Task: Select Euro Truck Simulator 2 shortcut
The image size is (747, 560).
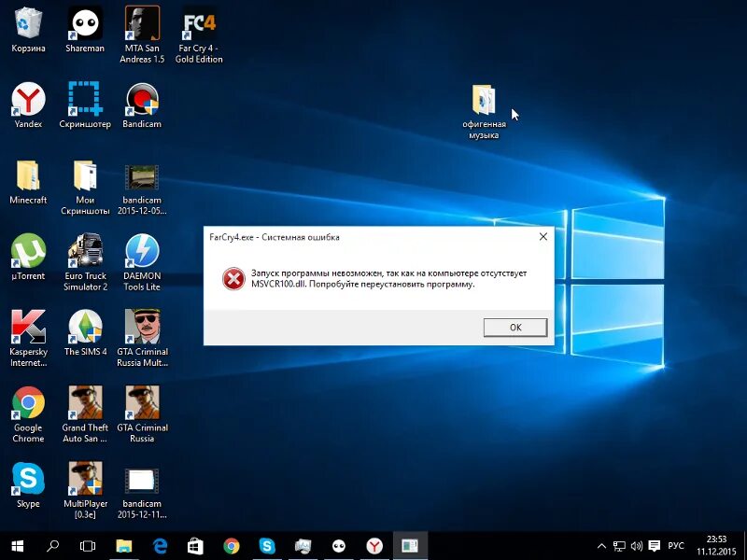Action: 85,263
